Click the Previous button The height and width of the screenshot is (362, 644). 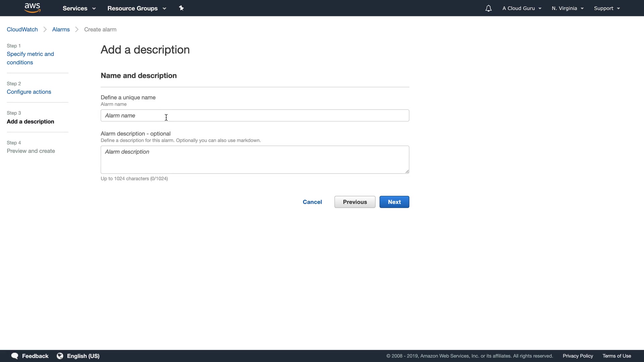(355, 202)
